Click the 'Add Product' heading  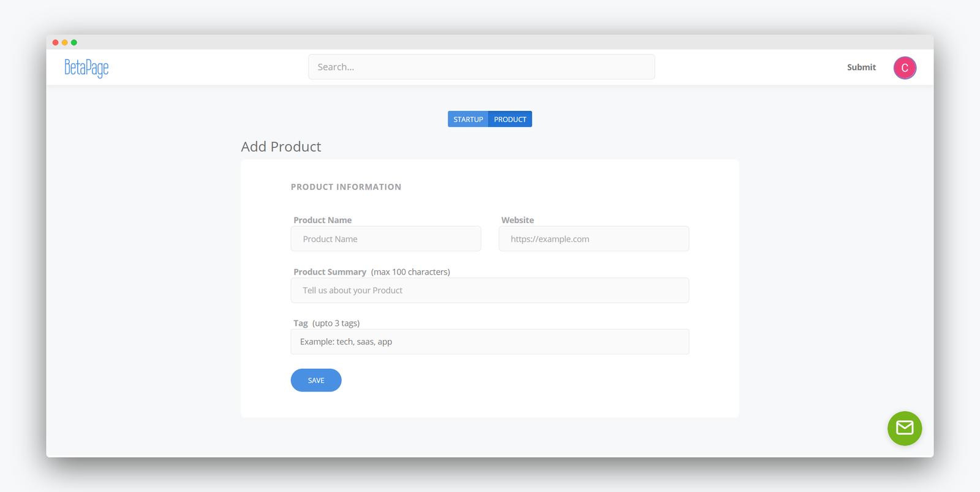pyautogui.click(x=281, y=147)
